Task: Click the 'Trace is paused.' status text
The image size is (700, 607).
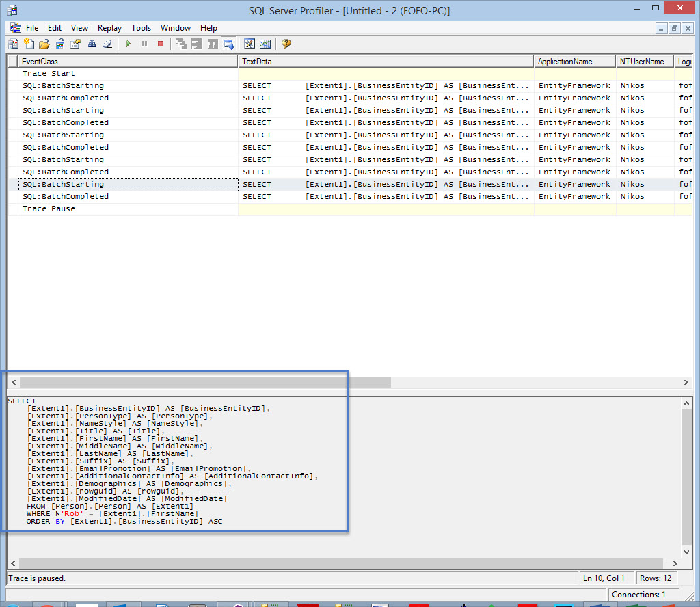Action: coord(37,578)
